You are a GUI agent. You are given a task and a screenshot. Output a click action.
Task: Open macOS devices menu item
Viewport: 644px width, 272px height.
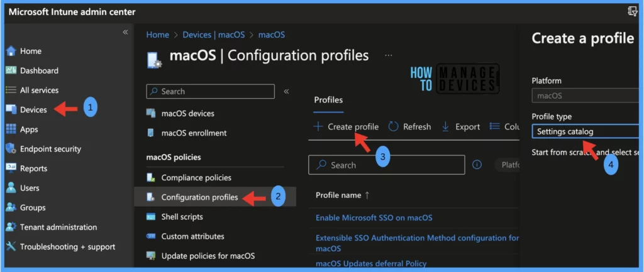click(187, 113)
